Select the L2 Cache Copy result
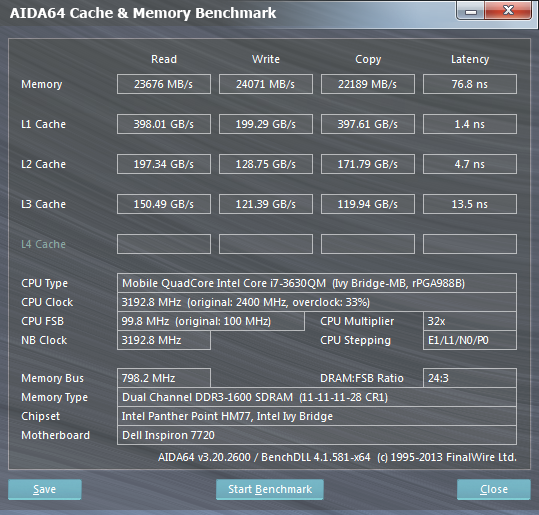 [x=368, y=164]
